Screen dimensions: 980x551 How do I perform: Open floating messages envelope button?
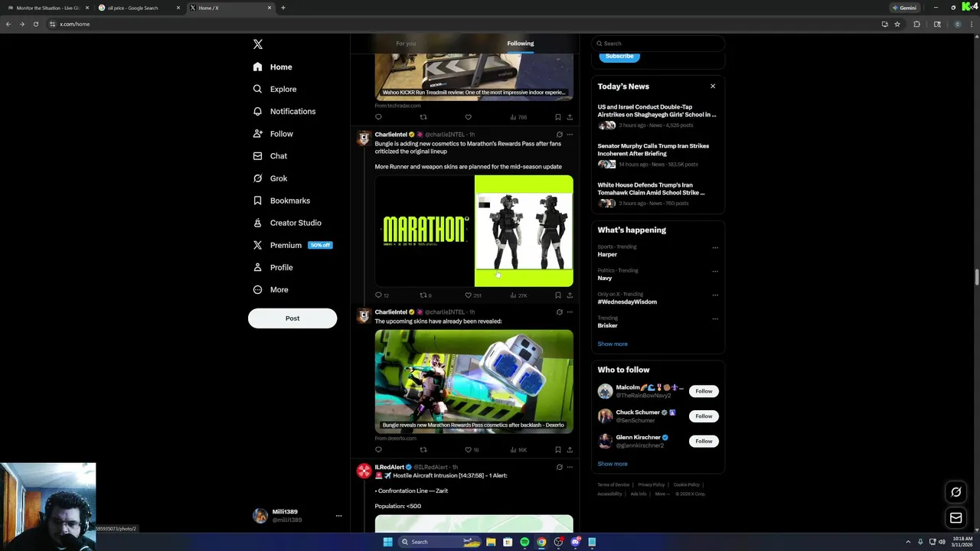pos(955,518)
